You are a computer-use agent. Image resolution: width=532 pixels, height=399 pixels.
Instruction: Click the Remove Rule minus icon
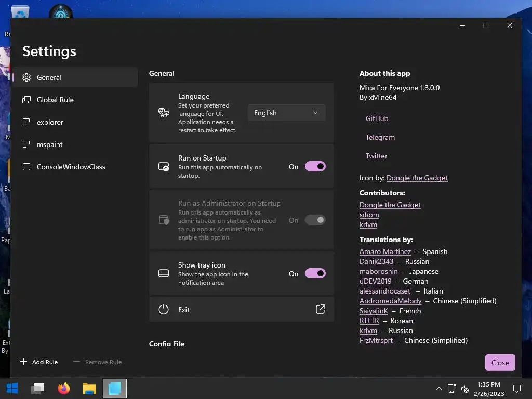[77, 362]
